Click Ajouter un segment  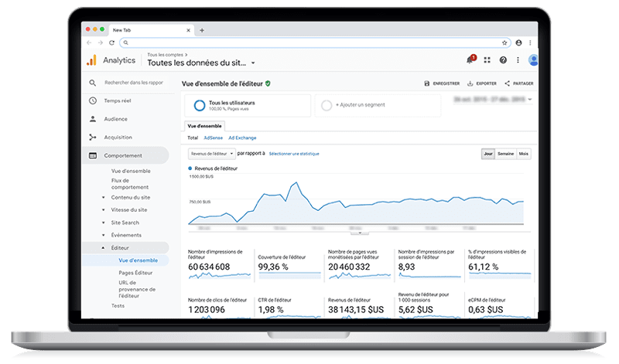tap(378, 105)
